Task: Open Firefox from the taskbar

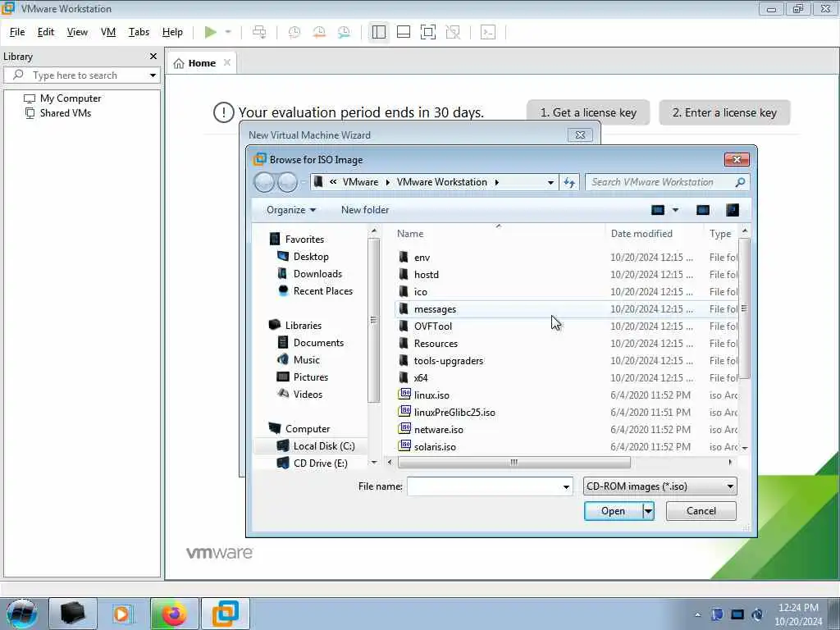Action: (x=175, y=614)
